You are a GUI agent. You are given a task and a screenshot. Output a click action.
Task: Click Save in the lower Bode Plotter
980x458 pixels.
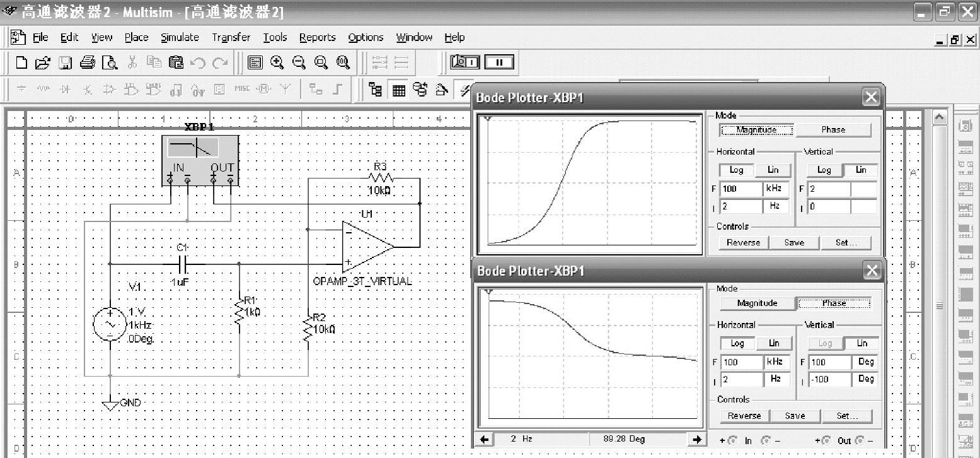(x=795, y=416)
